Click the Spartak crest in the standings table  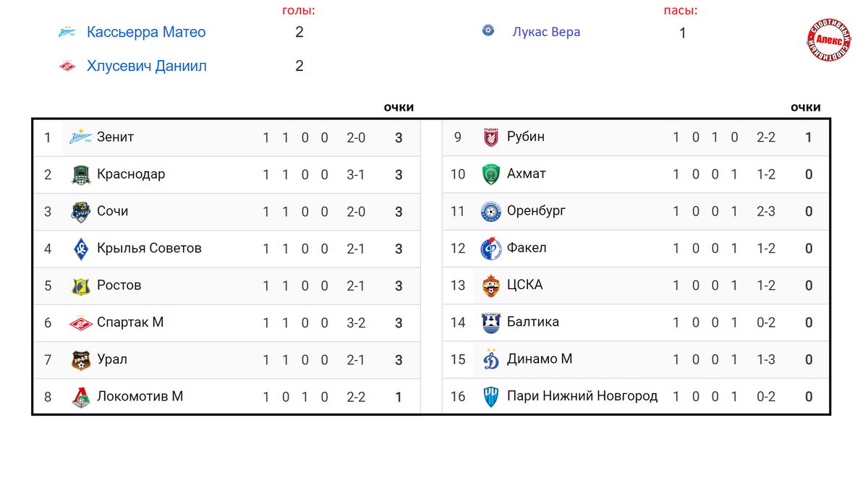point(81,323)
